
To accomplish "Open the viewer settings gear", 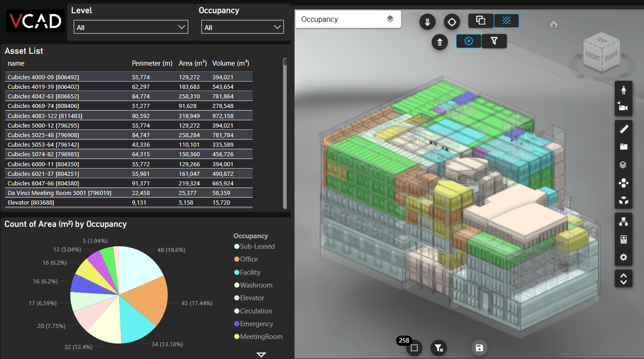I will coord(623,257).
